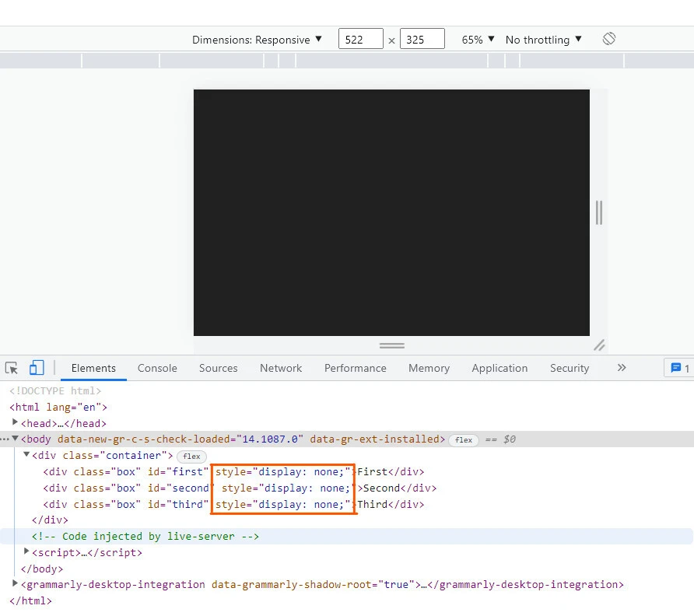
Task: Click the inspect element picker icon
Action: (12, 368)
